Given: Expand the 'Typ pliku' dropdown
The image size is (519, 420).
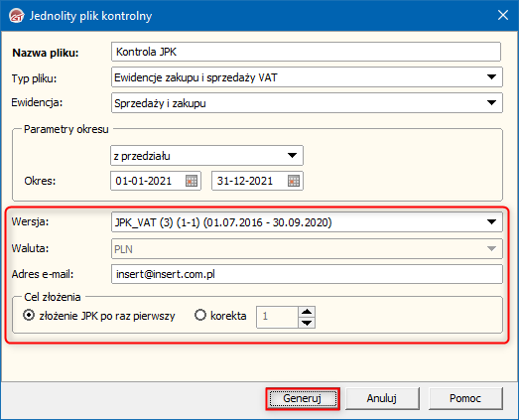Looking at the screenshot, I should [491, 77].
